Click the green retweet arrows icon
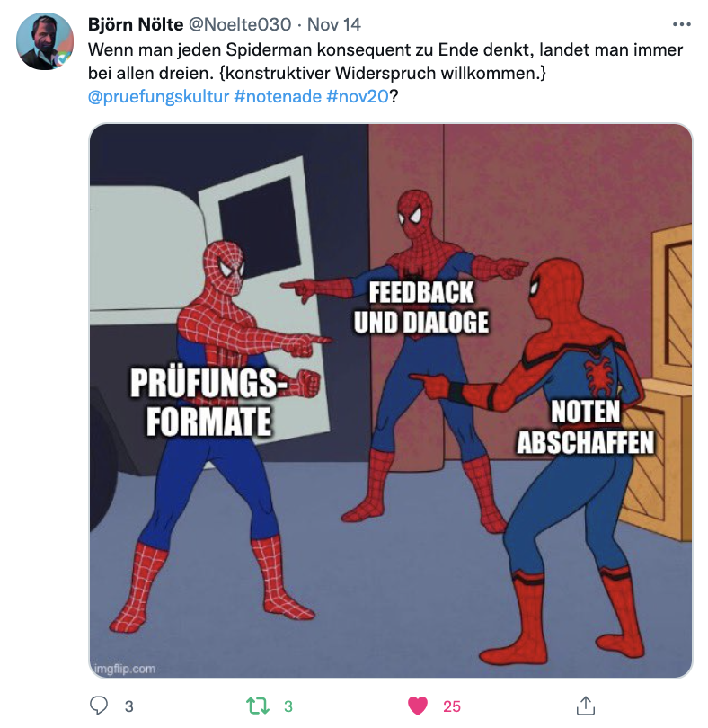Screen dimensions: 708x728 [258, 706]
